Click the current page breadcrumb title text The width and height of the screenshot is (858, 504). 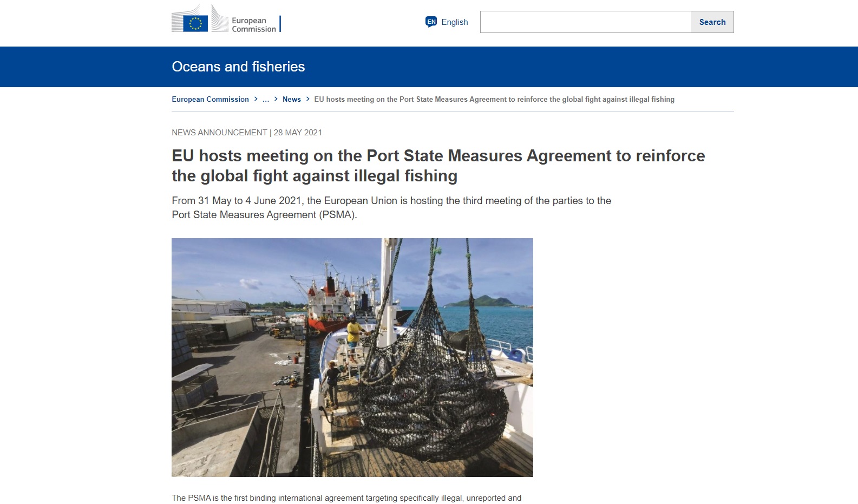(494, 99)
